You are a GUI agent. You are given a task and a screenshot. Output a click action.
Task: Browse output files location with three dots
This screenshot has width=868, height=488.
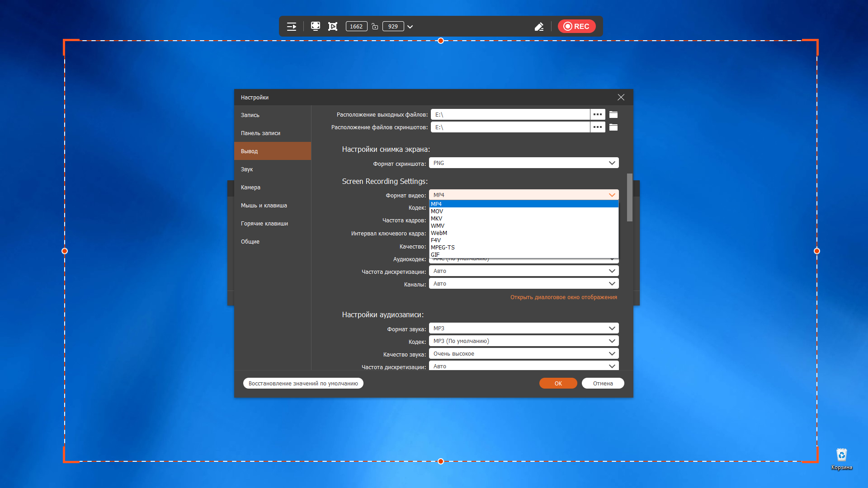click(597, 115)
